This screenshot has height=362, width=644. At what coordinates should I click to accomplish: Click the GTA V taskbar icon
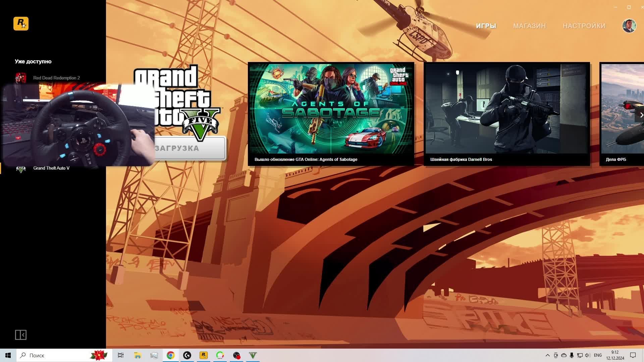pyautogui.click(x=253, y=355)
